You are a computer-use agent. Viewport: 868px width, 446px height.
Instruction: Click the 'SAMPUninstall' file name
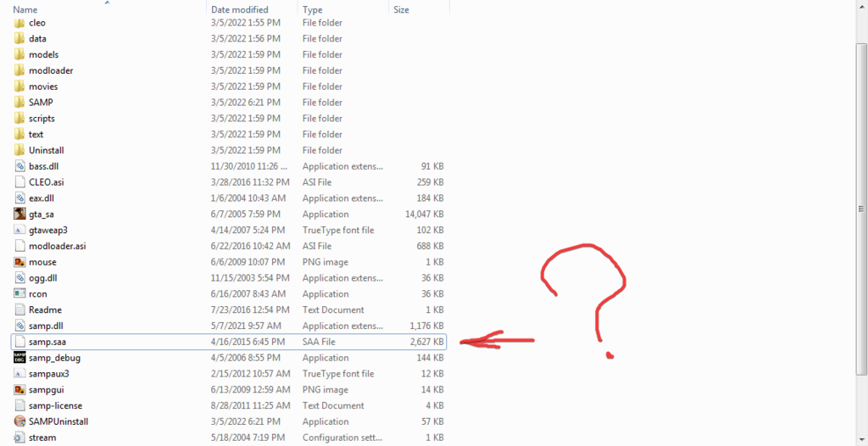58,421
